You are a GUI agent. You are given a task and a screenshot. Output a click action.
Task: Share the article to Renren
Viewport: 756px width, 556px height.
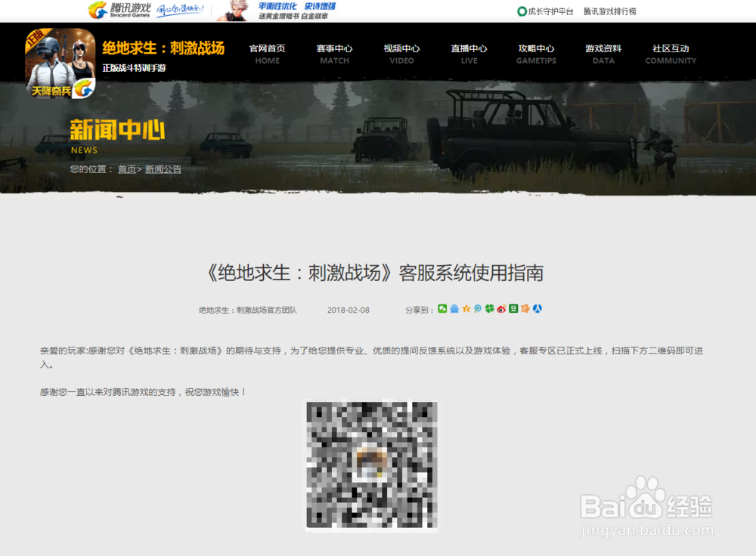pos(537,309)
